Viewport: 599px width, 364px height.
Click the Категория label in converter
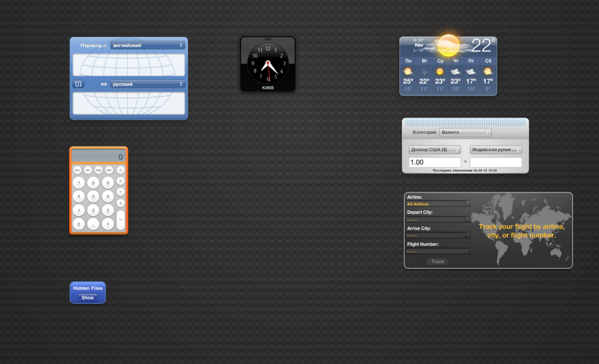click(424, 133)
